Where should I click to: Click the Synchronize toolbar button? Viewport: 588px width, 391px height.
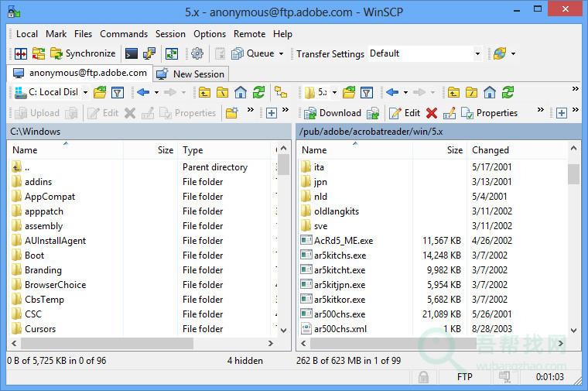(83, 53)
